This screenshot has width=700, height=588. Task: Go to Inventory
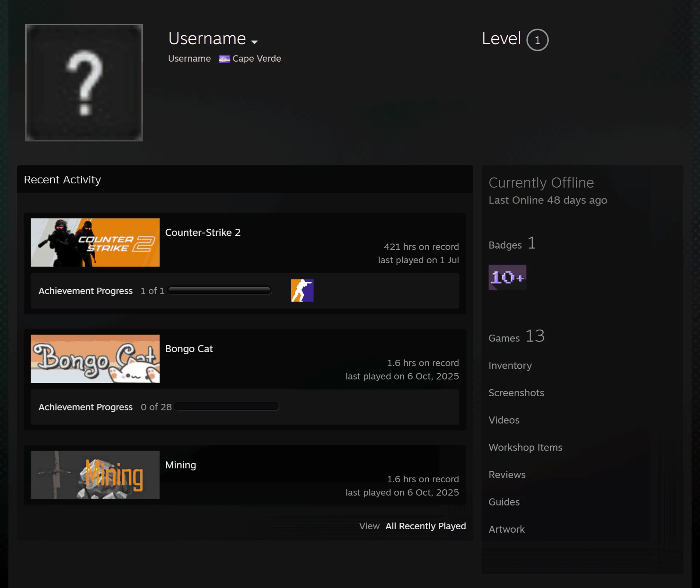[x=510, y=366]
